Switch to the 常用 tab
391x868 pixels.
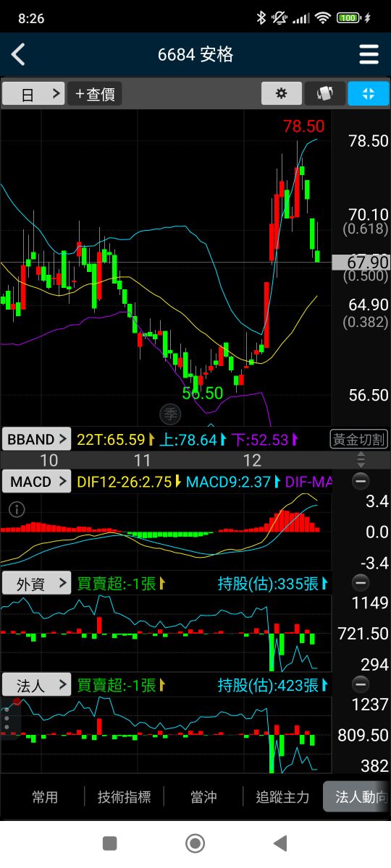(x=45, y=797)
